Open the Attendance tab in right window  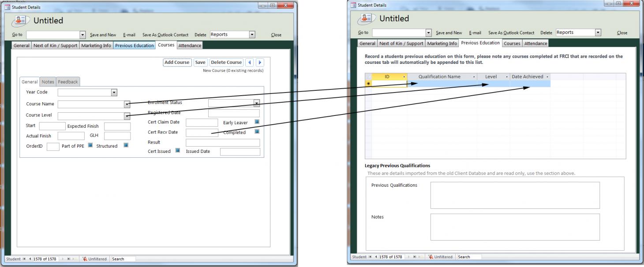(535, 43)
